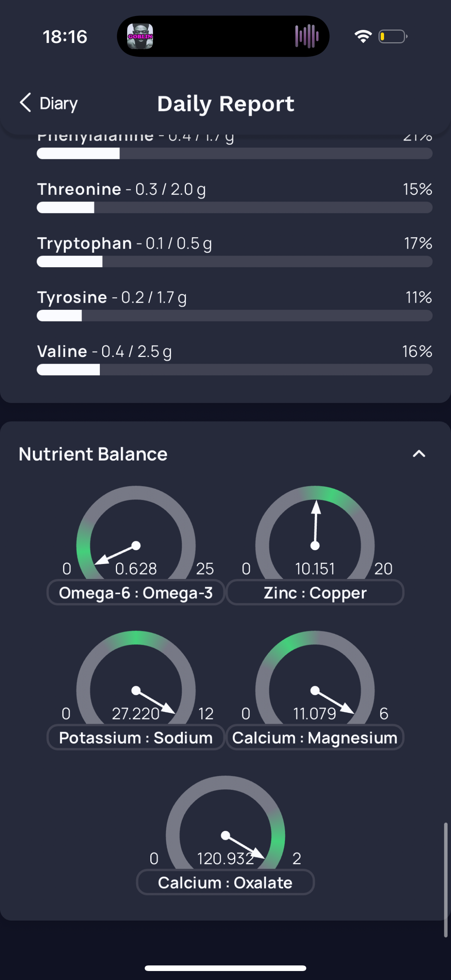Image resolution: width=451 pixels, height=980 pixels.
Task: Tap the Calcium : Oxalate gauge dial
Action: tap(225, 823)
